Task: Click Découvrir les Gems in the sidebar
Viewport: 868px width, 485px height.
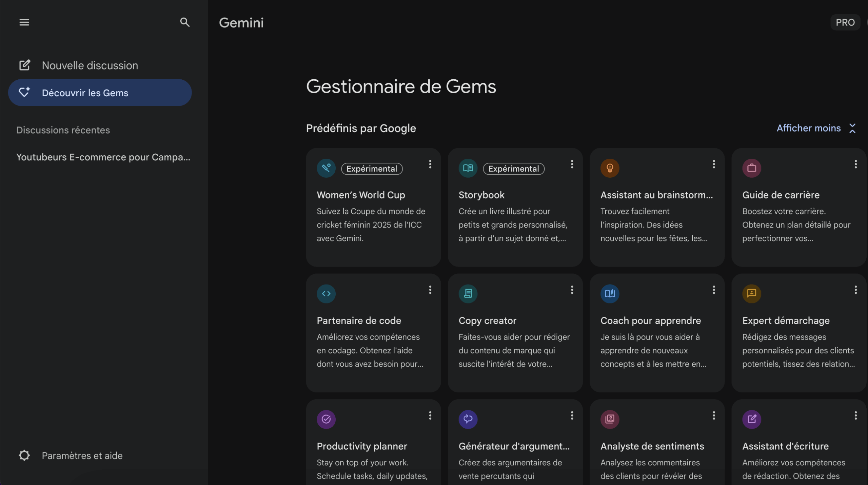Action: (85, 93)
